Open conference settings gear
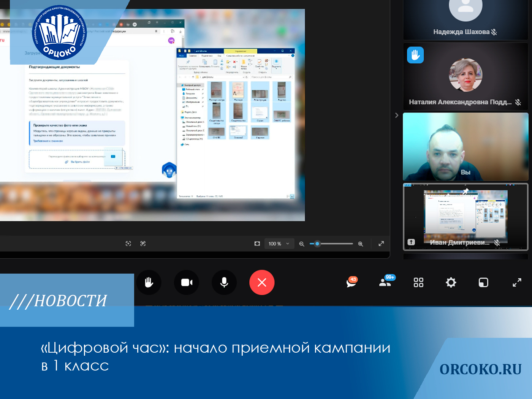The width and height of the screenshot is (532, 399). [451, 282]
